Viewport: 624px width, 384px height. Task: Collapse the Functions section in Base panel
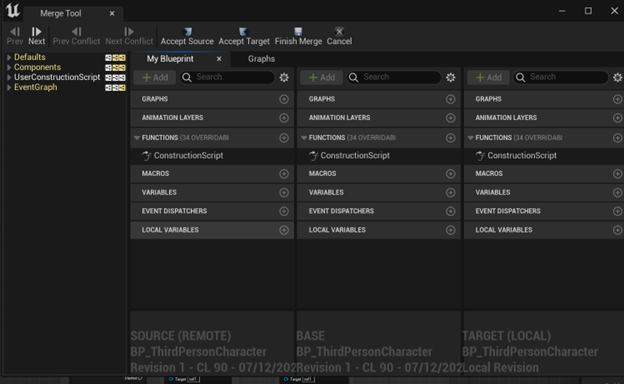304,138
